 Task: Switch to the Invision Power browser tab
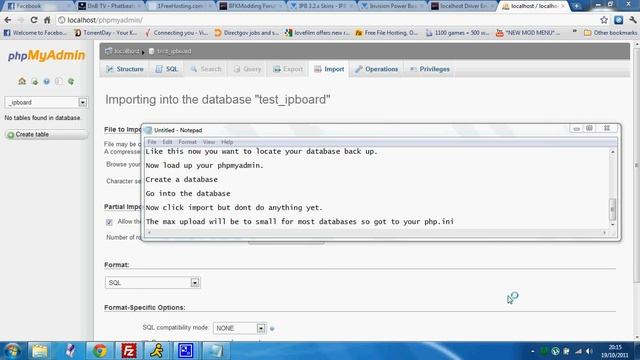pyautogui.click(x=393, y=6)
